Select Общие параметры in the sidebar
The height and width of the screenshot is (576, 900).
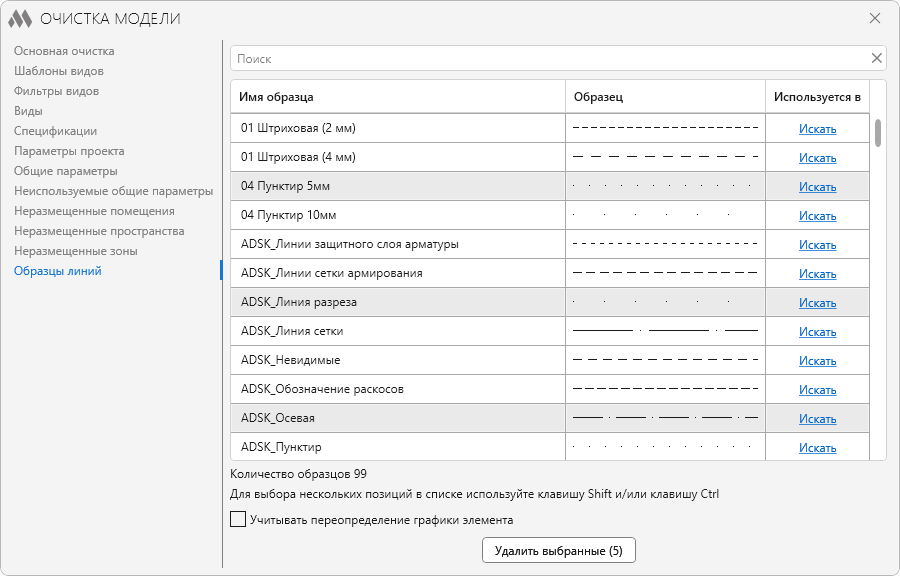click(x=65, y=171)
